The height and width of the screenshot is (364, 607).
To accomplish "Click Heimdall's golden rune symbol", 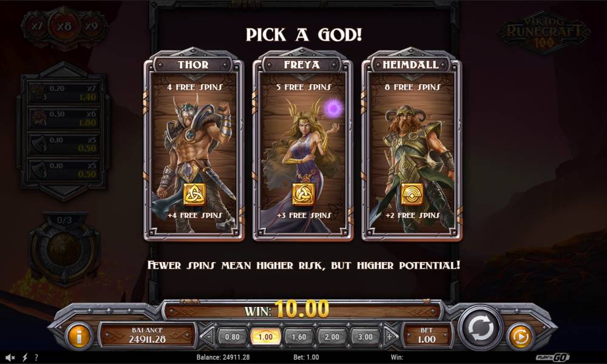I will pyautogui.click(x=412, y=194).
